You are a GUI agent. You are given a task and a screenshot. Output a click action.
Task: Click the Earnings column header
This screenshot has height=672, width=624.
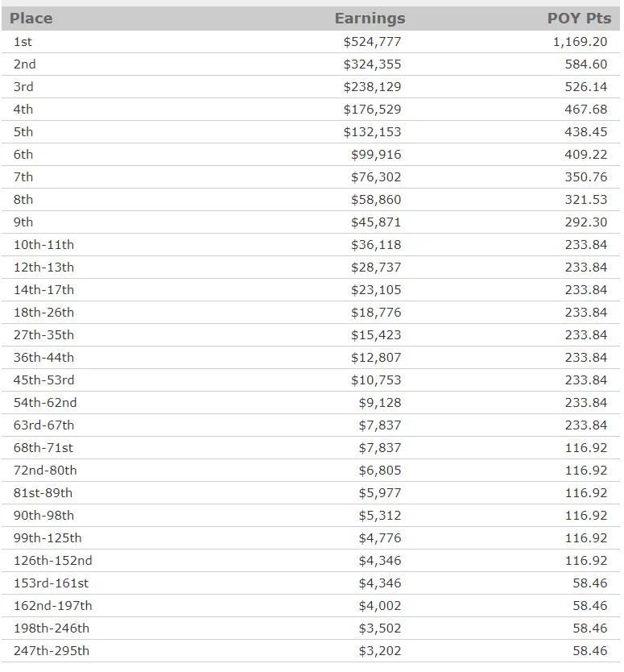click(x=370, y=19)
